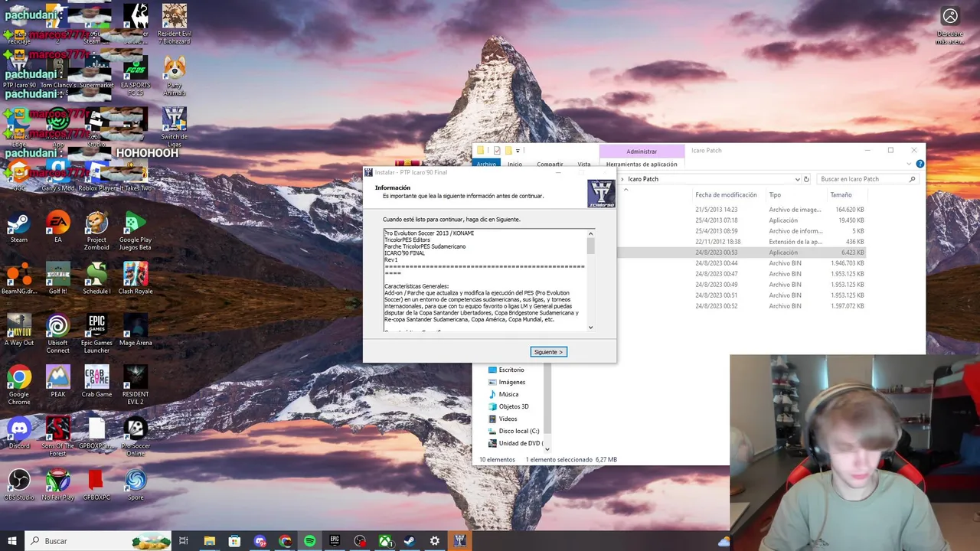
Task: Click the Siguiente button in the installer
Action: [548, 352]
